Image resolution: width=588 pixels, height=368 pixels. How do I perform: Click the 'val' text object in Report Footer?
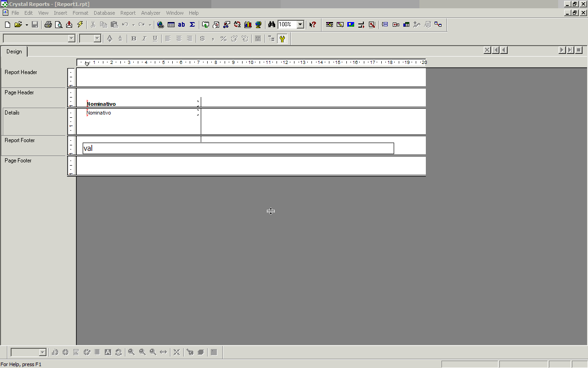point(238,148)
